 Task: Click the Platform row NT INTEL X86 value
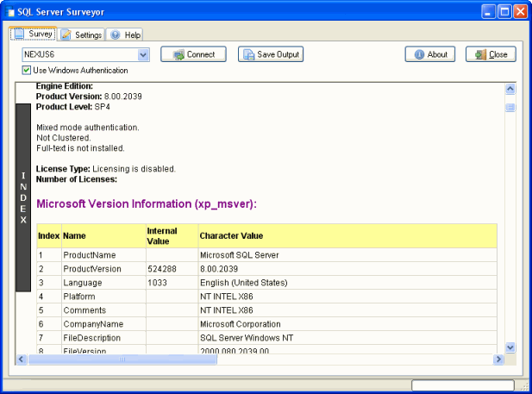point(347,297)
